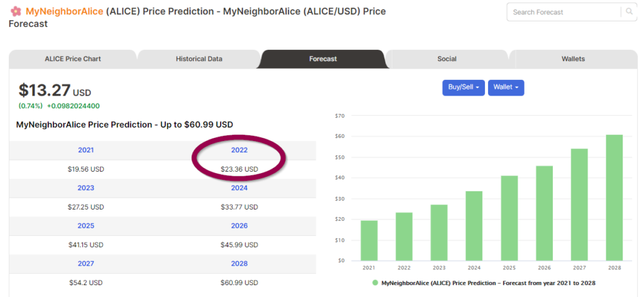The height and width of the screenshot is (297, 644).
Task: Click the $70 y-axis label
Action: [340, 116]
